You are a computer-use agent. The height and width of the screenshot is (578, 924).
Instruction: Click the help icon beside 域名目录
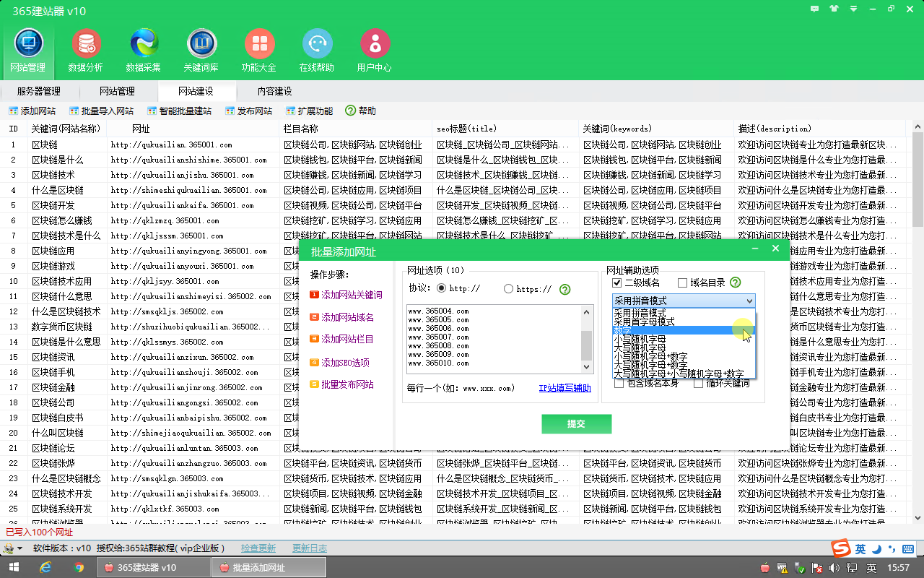pos(736,282)
